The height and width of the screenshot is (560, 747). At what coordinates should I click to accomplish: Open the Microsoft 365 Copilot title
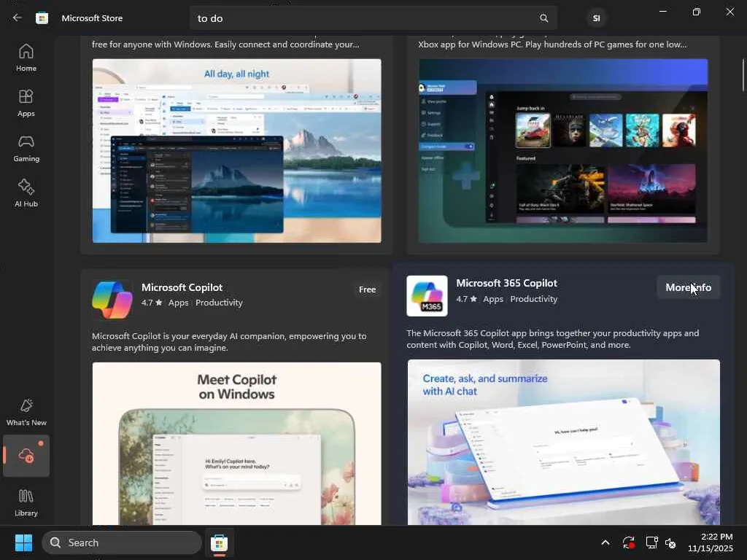coord(506,283)
